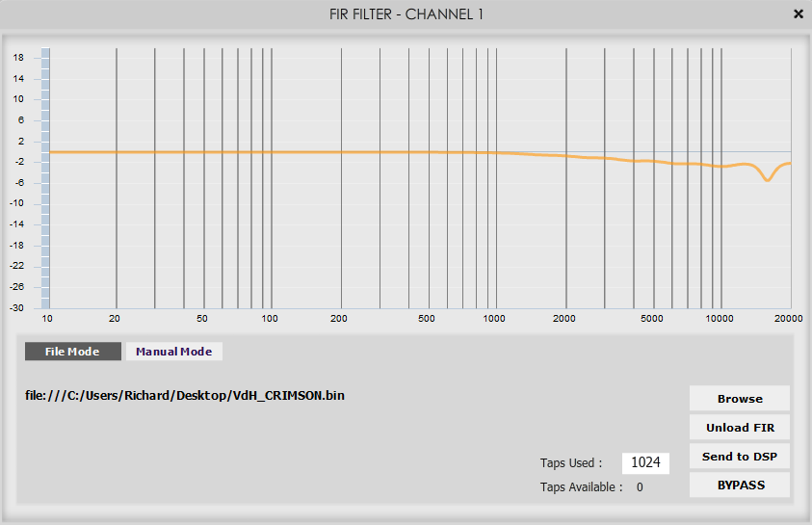Click the 5000 Hz frequency axis label

[652, 319]
